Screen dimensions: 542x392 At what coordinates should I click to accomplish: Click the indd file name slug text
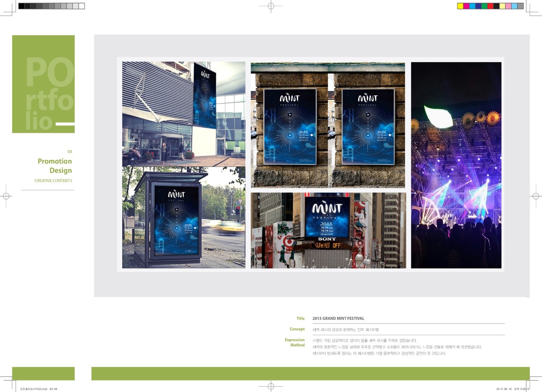(x=39, y=389)
